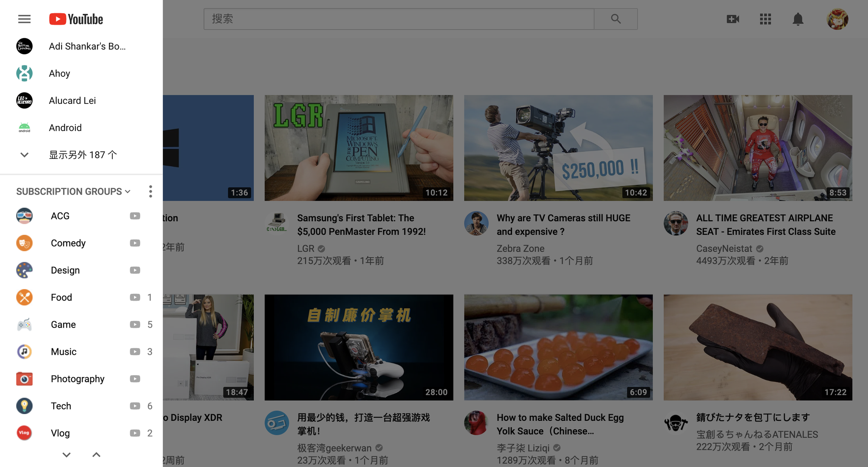868x467 pixels.
Task: Click the search magnifier icon
Action: (615, 19)
